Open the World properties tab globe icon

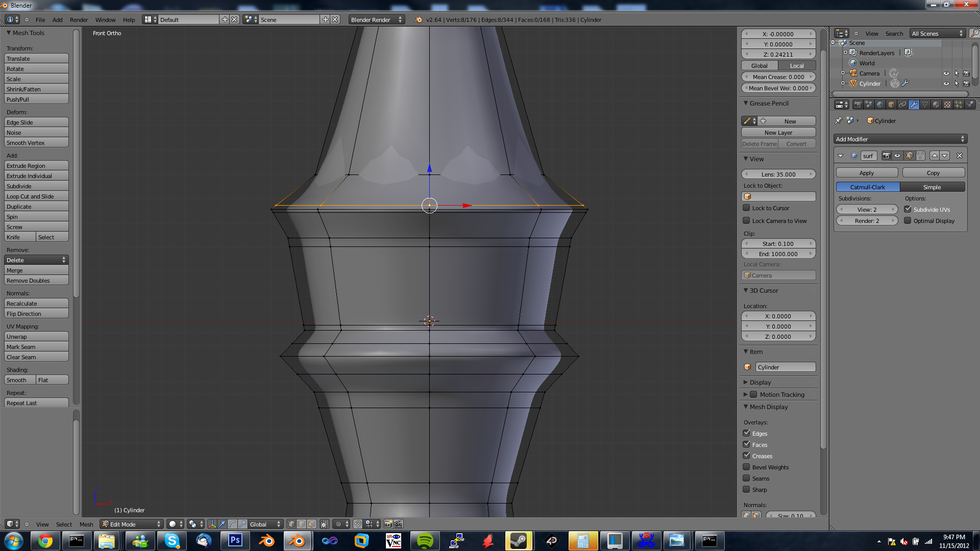tap(880, 105)
